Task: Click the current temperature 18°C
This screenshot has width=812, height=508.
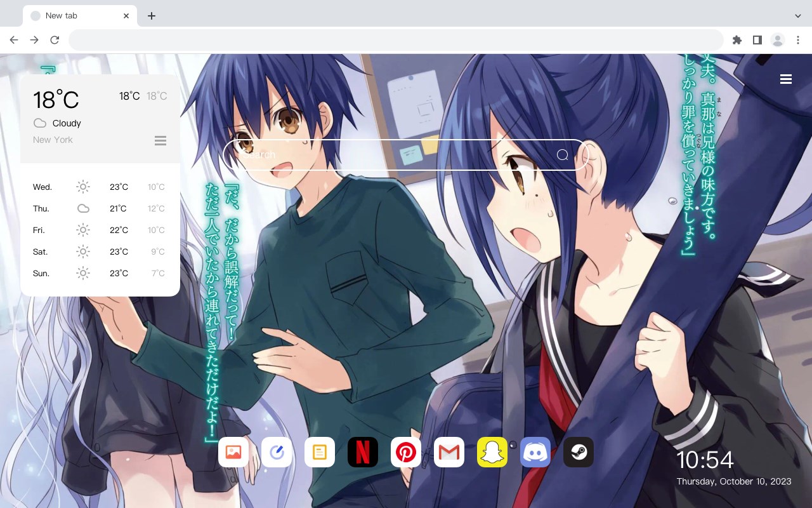Action: pos(56,100)
